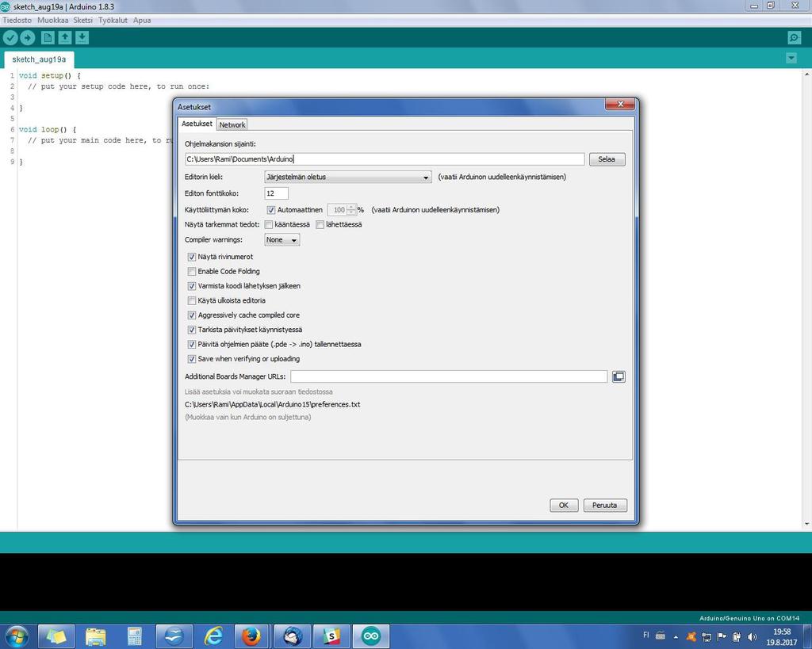Click the Verify checkmark toolbar icon
The image size is (812, 649).
click(x=10, y=38)
